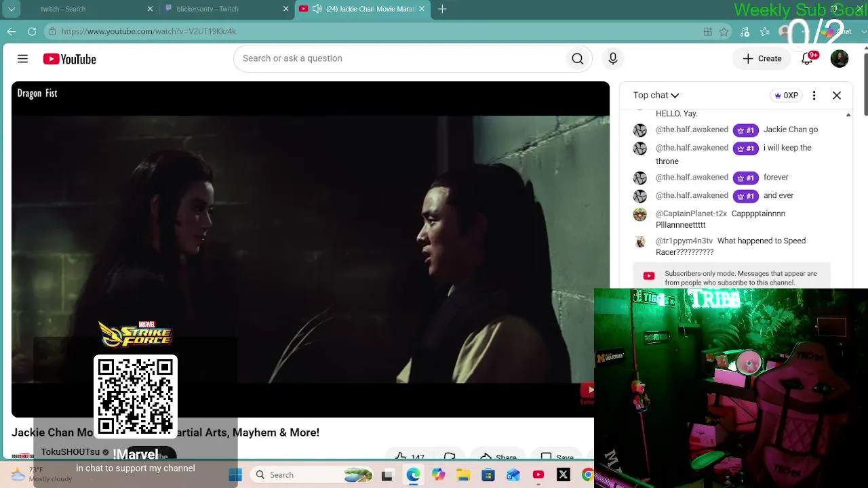Go to the YouTube home logo

[x=70, y=59]
